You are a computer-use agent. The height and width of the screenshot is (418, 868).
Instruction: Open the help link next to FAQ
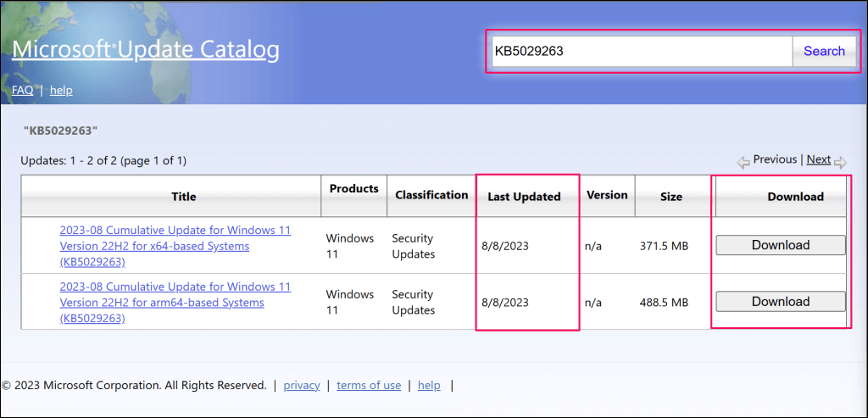click(x=61, y=90)
